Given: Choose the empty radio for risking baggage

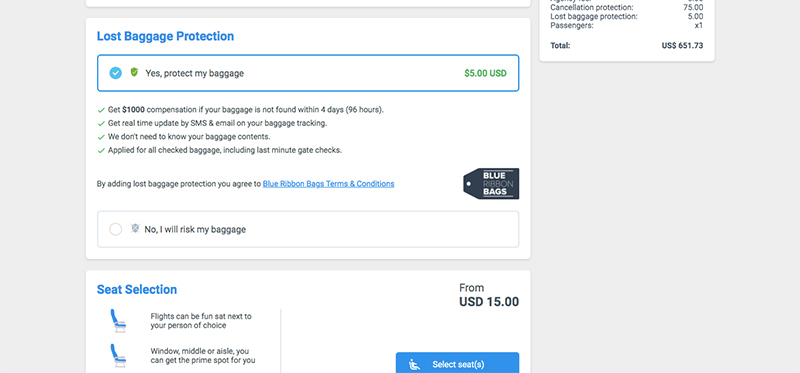Looking at the screenshot, I should coord(116,229).
